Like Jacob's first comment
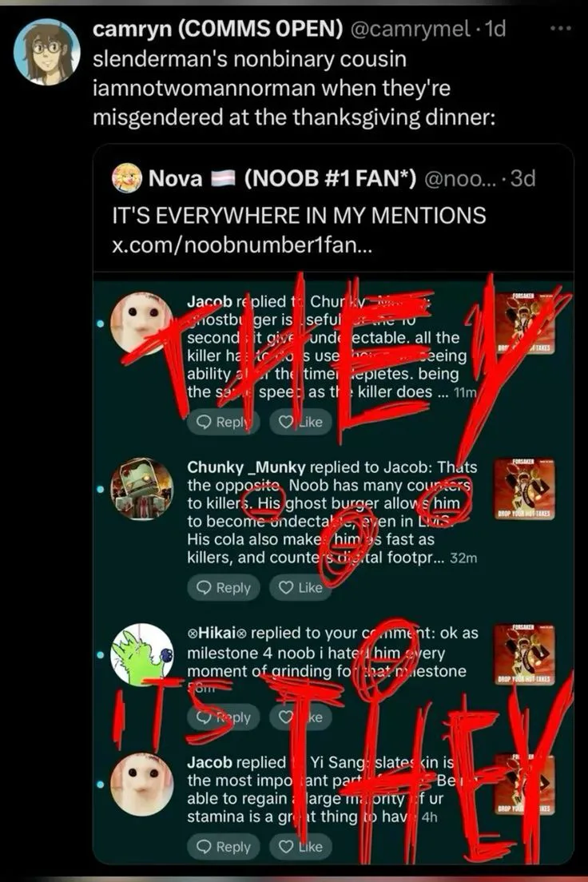The height and width of the screenshot is (882, 588). (x=301, y=422)
